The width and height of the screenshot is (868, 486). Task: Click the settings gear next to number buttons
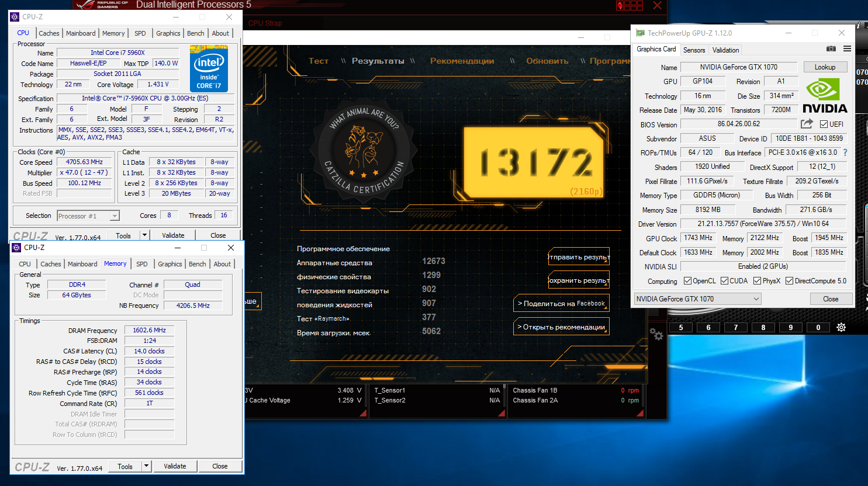[x=841, y=327]
